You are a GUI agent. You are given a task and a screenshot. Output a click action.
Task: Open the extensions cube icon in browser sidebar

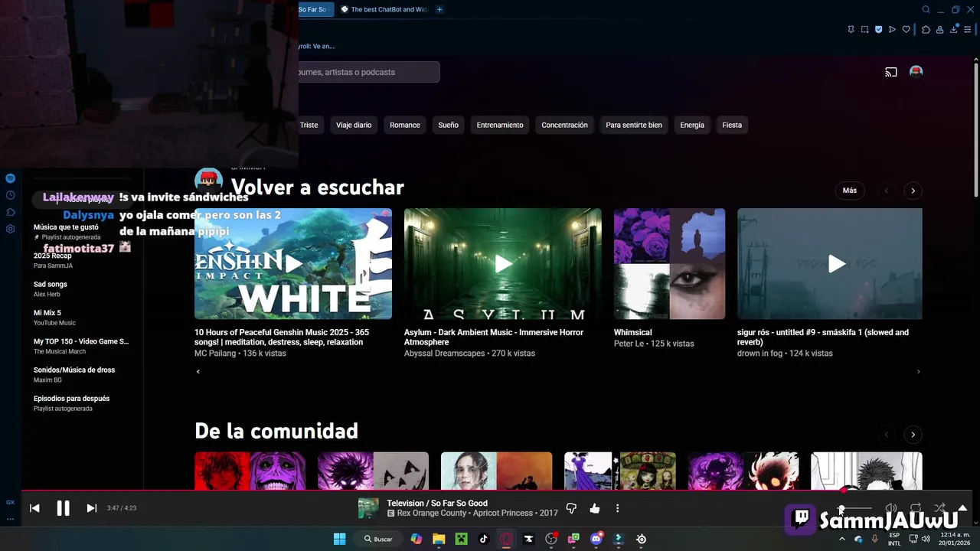tap(10, 212)
